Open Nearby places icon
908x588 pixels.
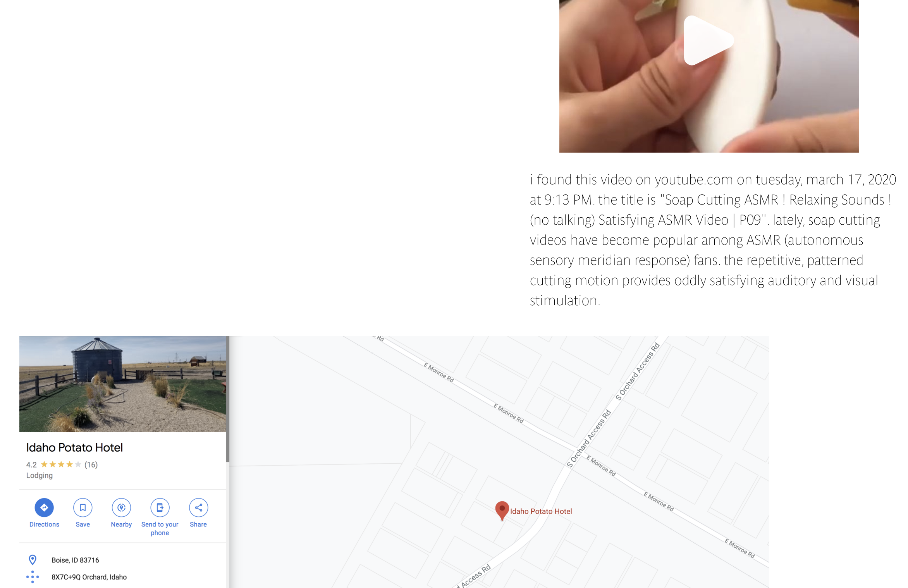(x=121, y=507)
